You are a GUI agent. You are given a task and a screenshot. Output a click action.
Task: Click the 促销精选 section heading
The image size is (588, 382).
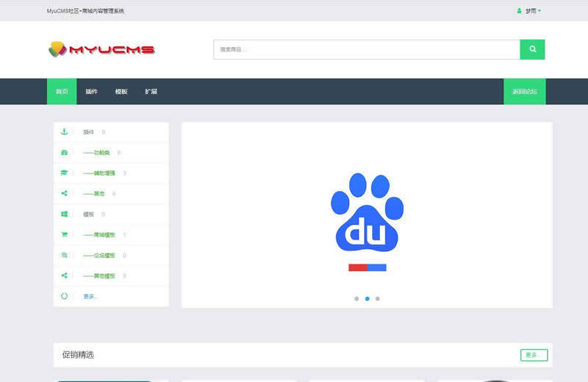tap(78, 355)
